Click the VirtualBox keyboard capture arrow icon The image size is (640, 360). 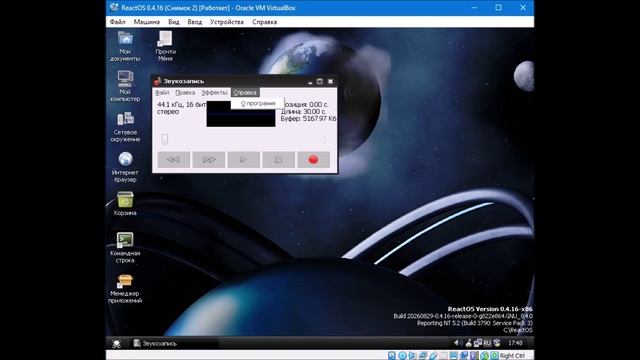(494, 356)
